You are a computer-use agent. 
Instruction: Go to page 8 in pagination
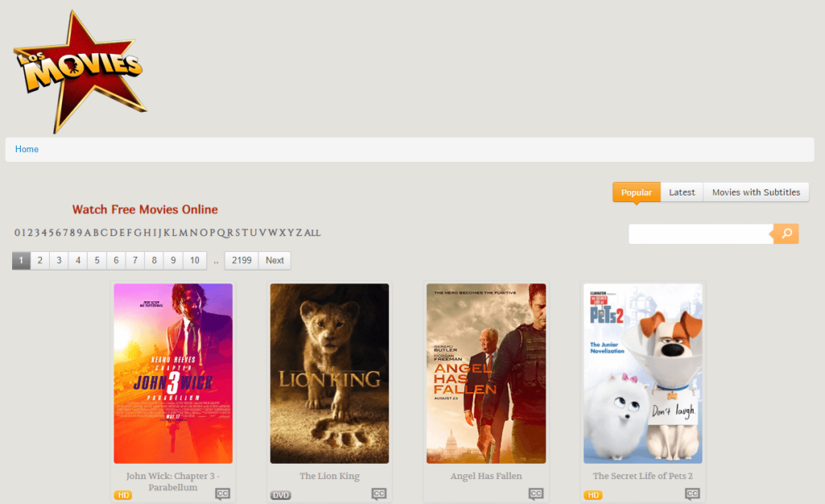(154, 260)
